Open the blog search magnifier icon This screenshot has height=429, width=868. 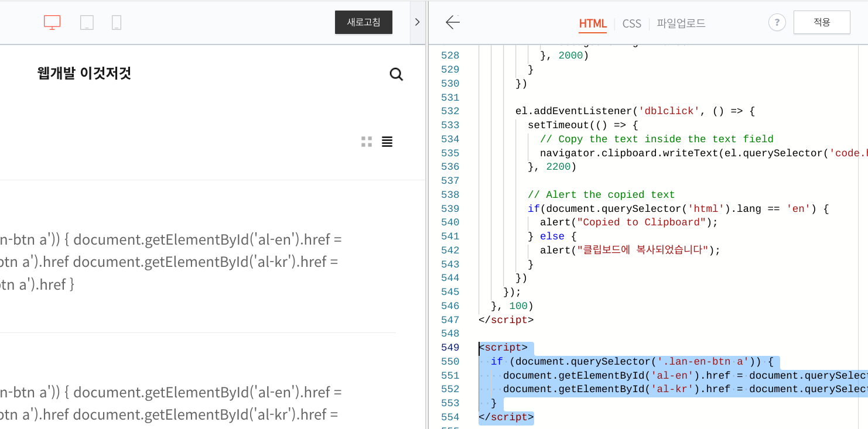[397, 74]
